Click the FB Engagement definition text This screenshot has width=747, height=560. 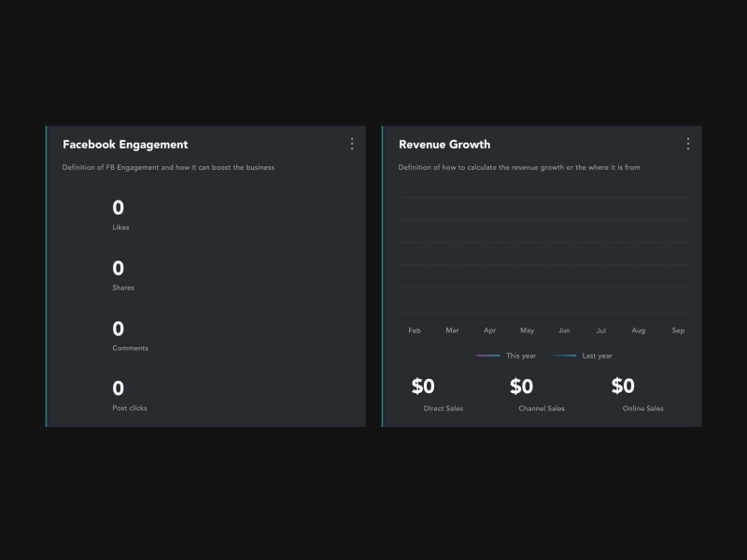click(x=168, y=168)
